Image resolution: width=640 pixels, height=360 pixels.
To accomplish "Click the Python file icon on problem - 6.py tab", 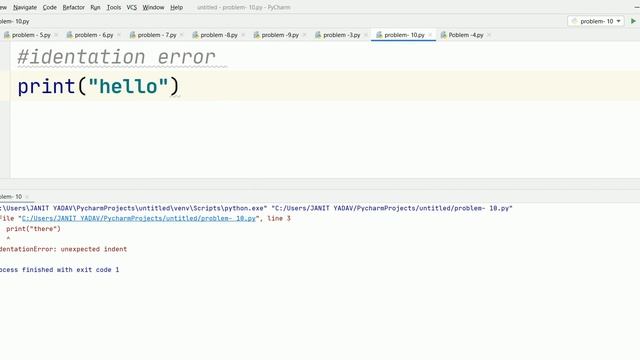I will tap(69, 35).
